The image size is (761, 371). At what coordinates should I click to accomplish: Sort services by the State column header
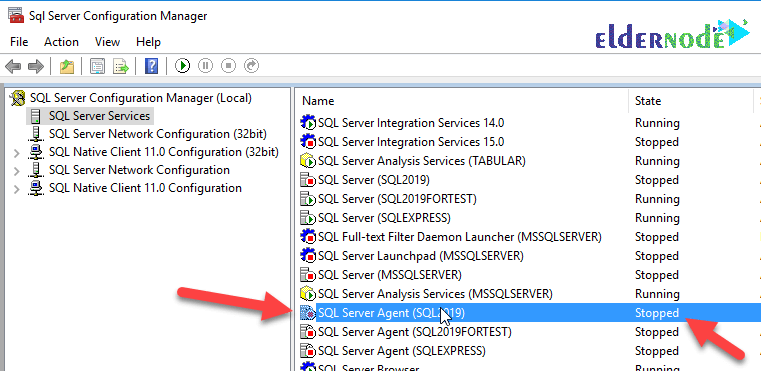point(648,101)
